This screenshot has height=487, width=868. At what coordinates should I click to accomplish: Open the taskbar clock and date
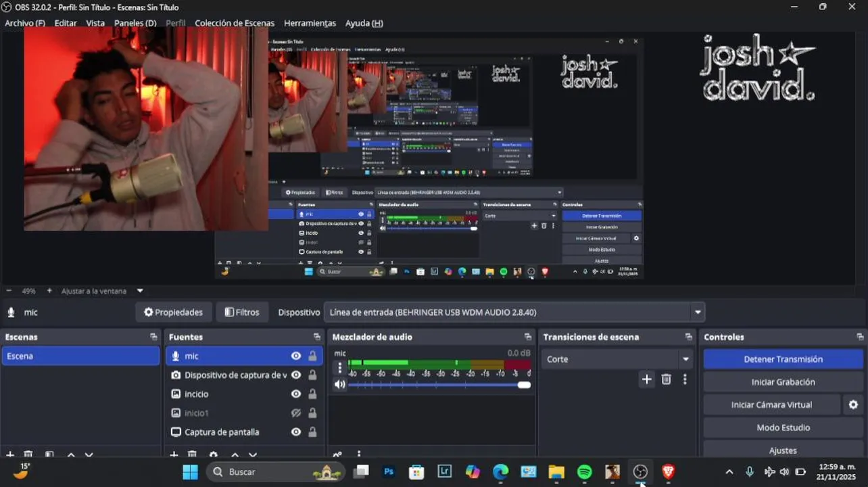pyautogui.click(x=837, y=471)
